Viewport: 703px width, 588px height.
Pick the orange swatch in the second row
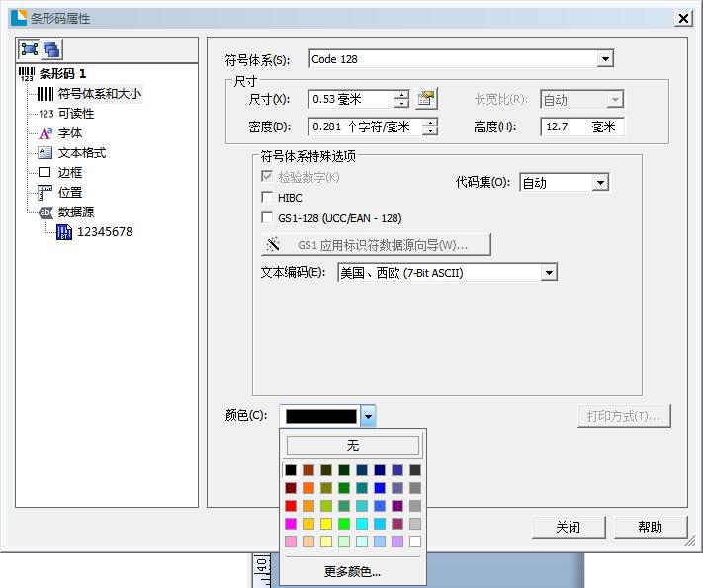(x=308, y=488)
